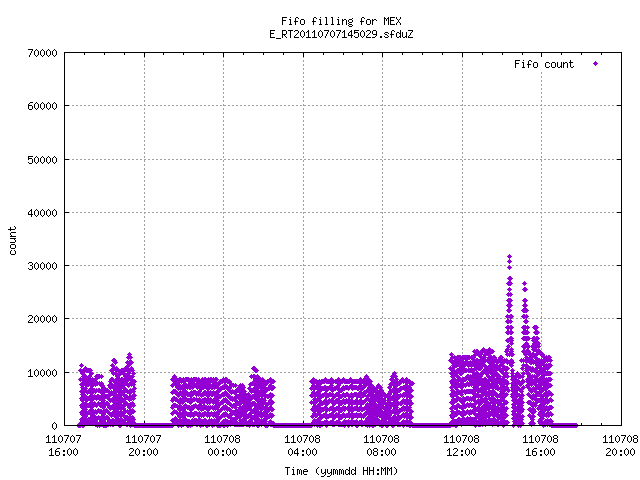Click the 00:00 x-axis time label
The image size is (640, 480).
pyautogui.click(x=222, y=452)
